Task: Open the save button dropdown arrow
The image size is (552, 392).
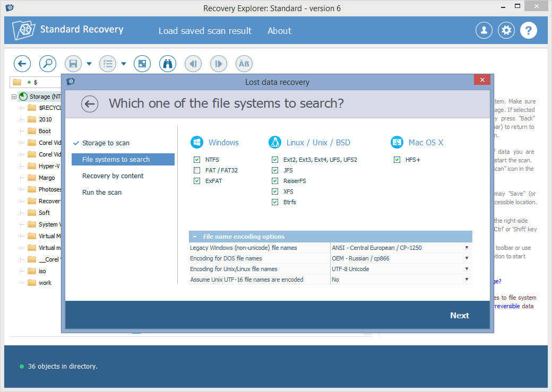Action: point(89,64)
